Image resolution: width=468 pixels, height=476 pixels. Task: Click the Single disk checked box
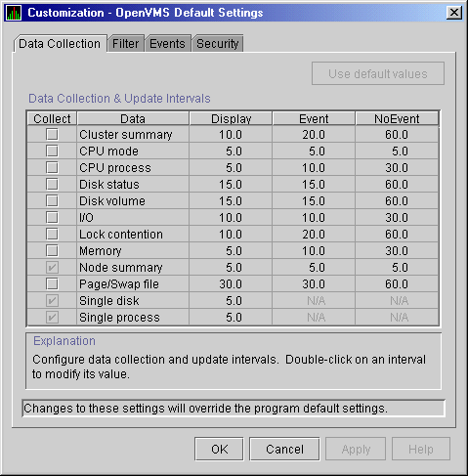tap(52, 300)
